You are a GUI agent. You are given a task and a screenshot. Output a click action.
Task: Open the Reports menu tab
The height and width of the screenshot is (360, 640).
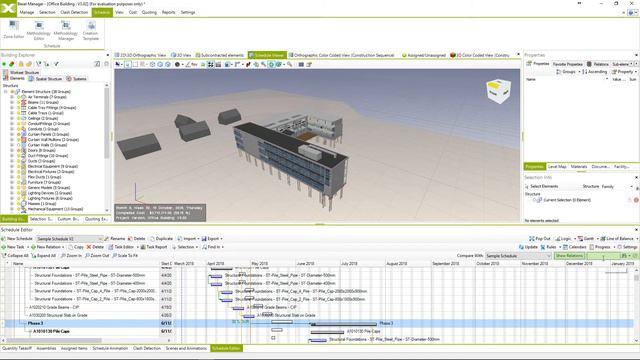pyautogui.click(x=168, y=13)
